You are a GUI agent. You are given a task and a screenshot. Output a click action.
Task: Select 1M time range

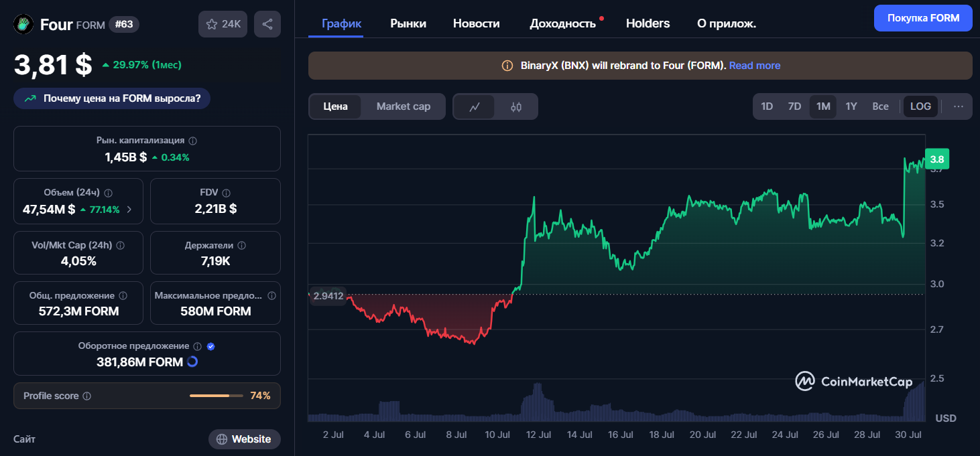coord(823,106)
